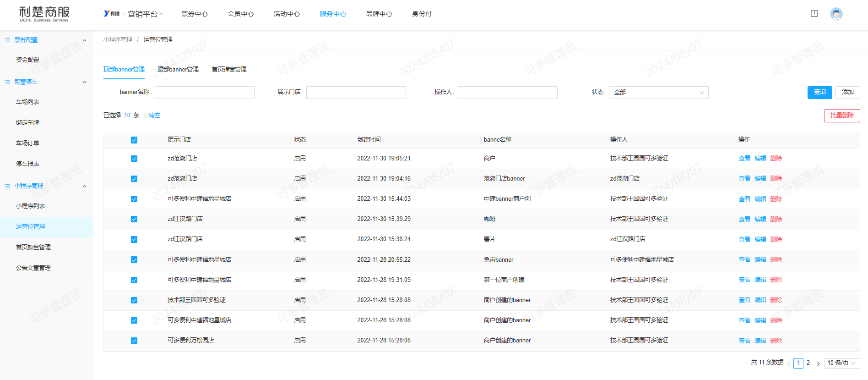Image resolution: width=868 pixels, height=380 pixels.
Task: Click 查看 for the 商户 banner row
Action: coord(744,159)
